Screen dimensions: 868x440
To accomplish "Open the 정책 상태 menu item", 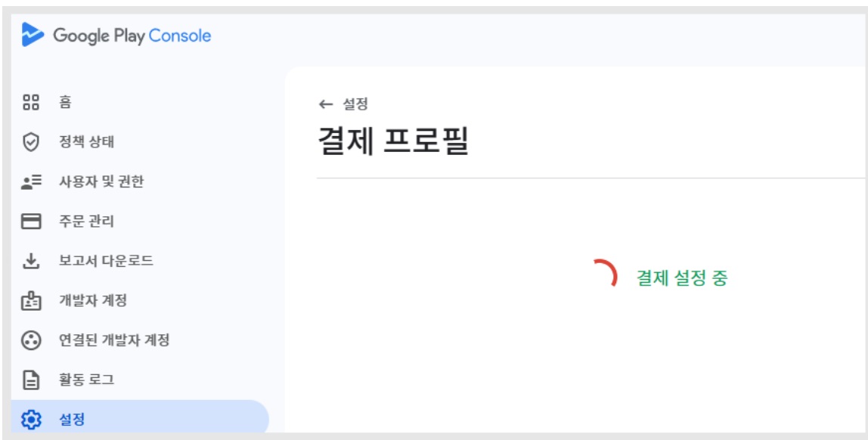I will pos(139,142).
